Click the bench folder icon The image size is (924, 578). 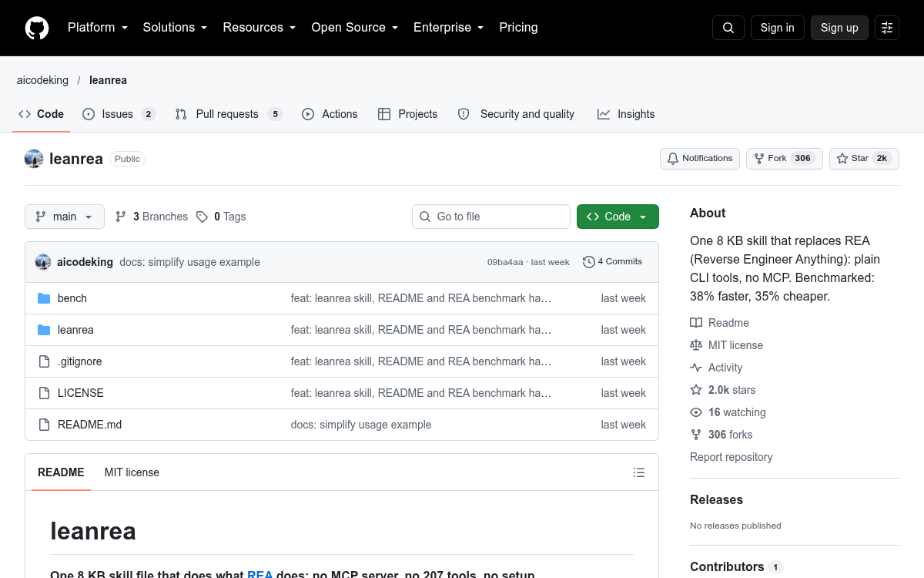click(44, 298)
